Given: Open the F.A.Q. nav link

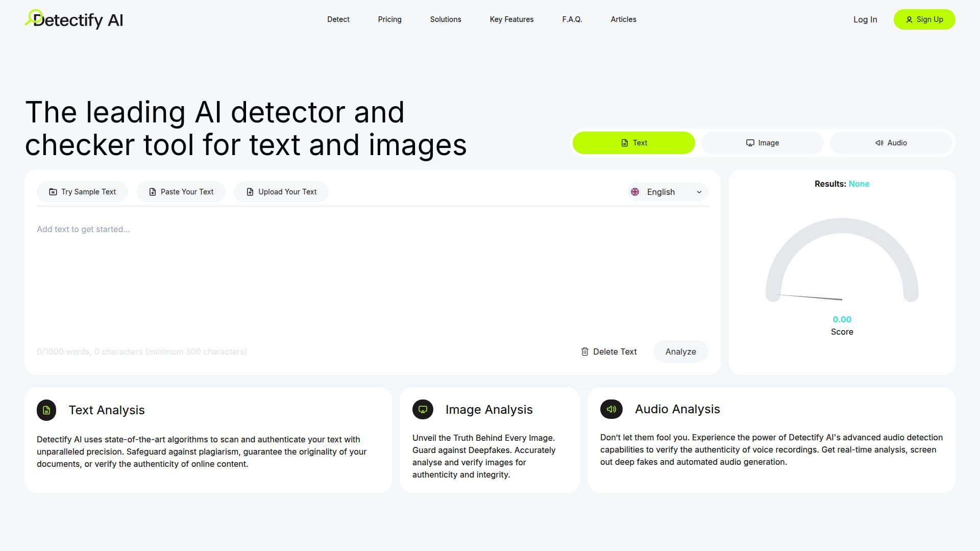Looking at the screenshot, I should tap(572, 19).
